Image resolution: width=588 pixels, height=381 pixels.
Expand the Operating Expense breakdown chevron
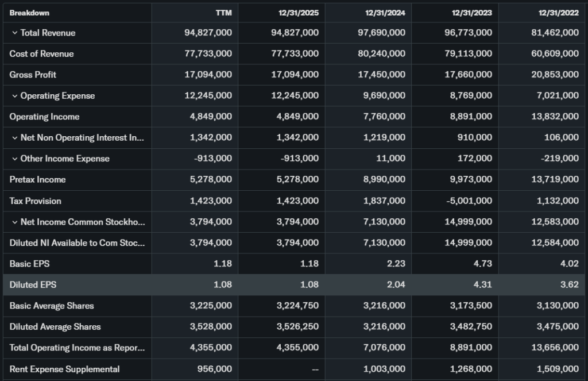coord(14,96)
